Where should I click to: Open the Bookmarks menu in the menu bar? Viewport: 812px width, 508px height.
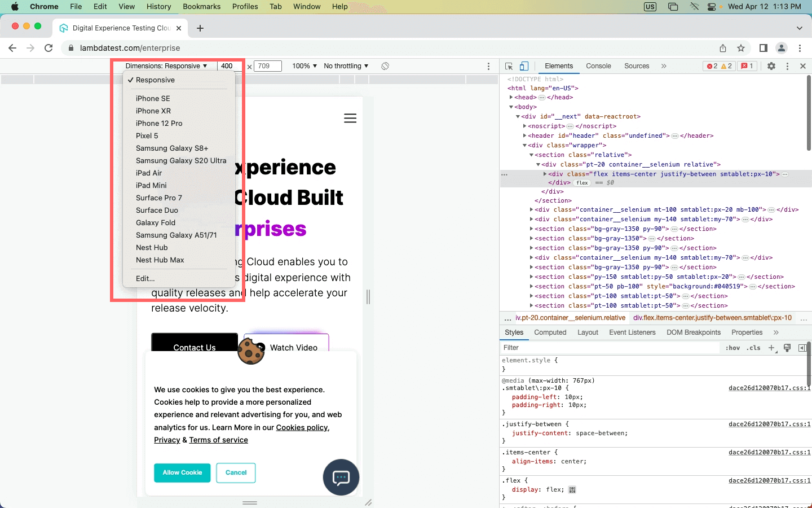coord(201,6)
